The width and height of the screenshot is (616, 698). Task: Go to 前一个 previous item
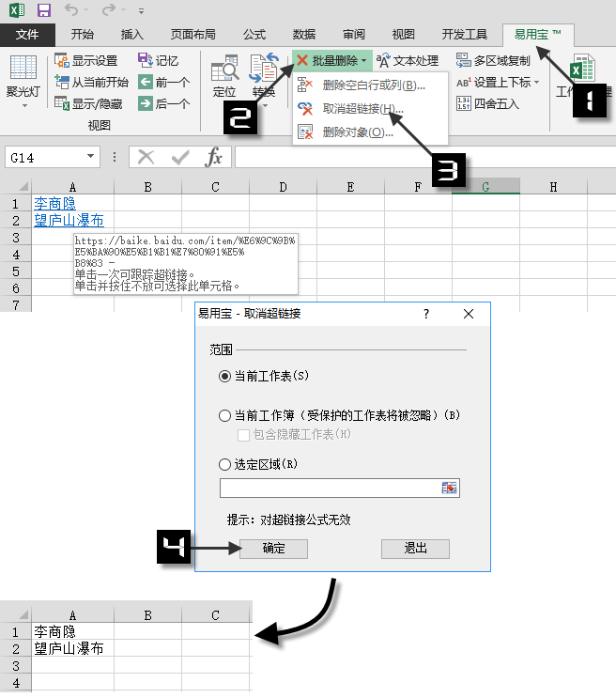click(164, 82)
